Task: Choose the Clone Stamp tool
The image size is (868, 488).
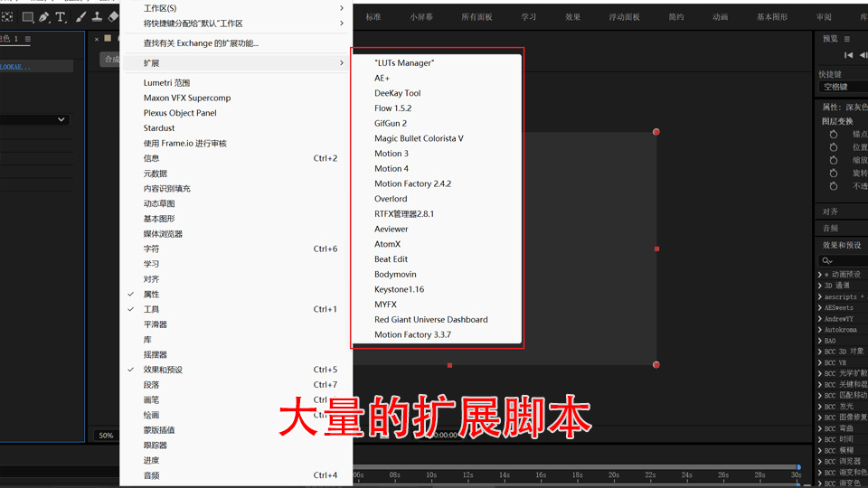Action: coord(97,16)
